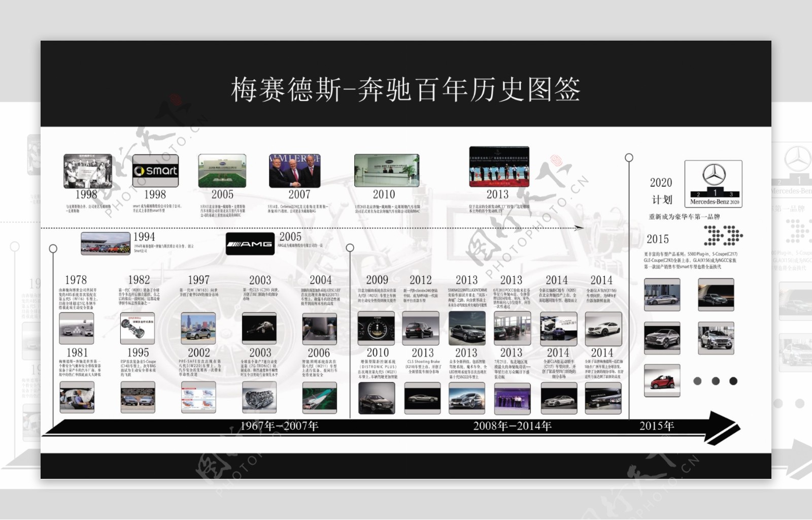Click the 1981 year label

click(77, 353)
